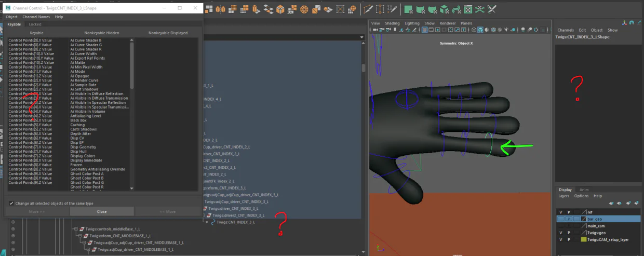Toggle the resolution gate viewport icon

438,30
